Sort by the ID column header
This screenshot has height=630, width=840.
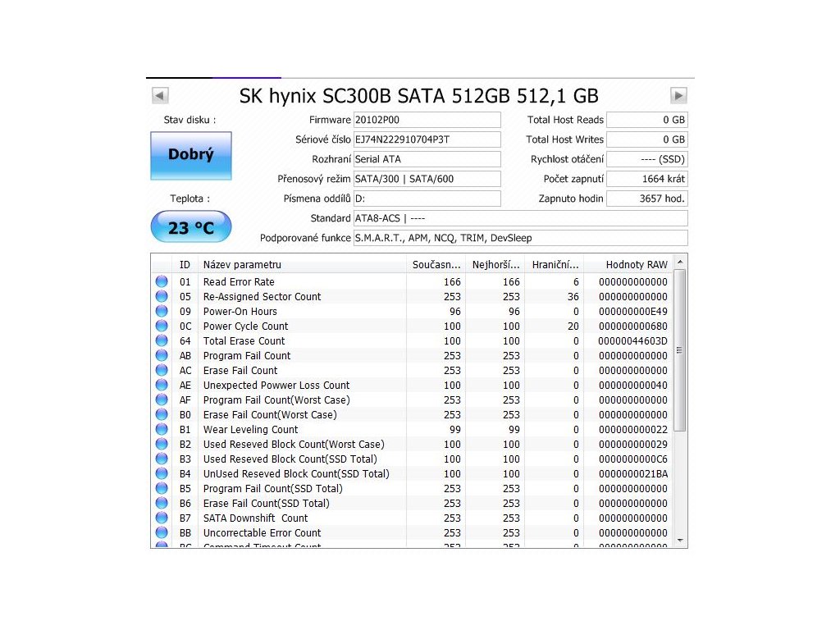(185, 265)
